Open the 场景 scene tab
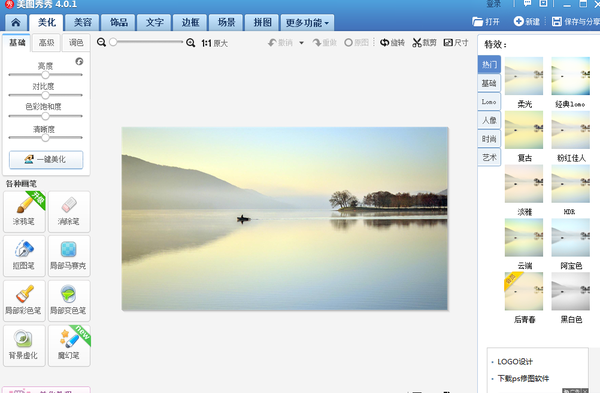Image resolution: width=600 pixels, height=393 pixels. [x=226, y=23]
